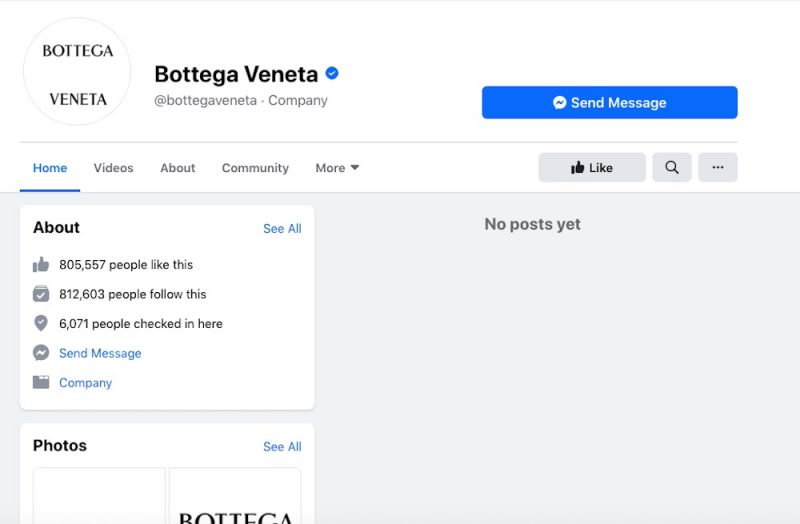Click the Messenger icon in About card

[41, 353]
